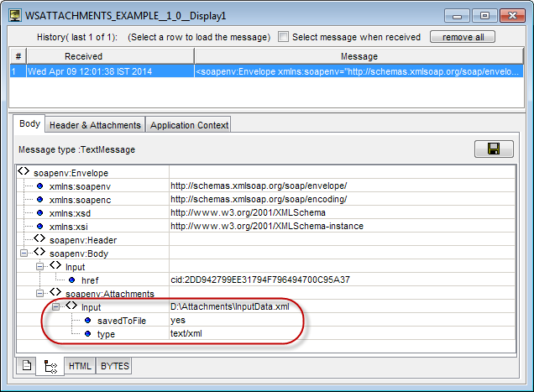Viewport: 534px width, 392px height.
Task: Click the xmlns:soapenv attribute bullet icon
Action: tap(39, 186)
